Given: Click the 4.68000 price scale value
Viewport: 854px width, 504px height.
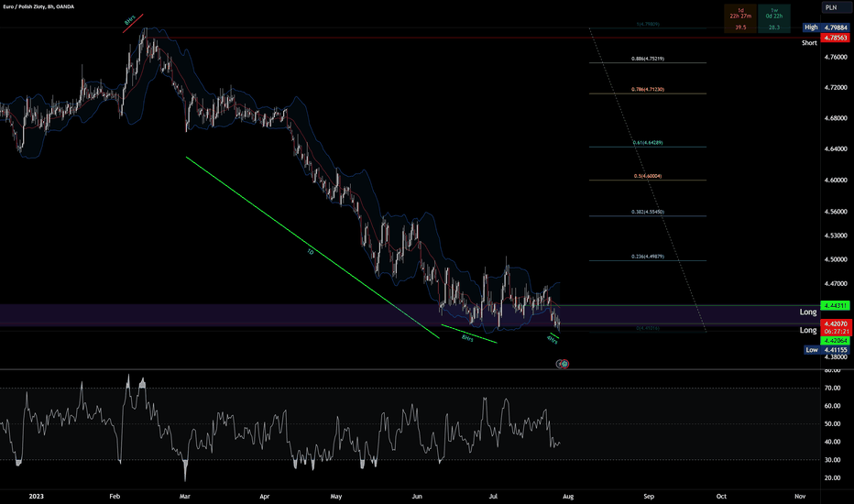Looking at the screenshot, I should 836,117.
